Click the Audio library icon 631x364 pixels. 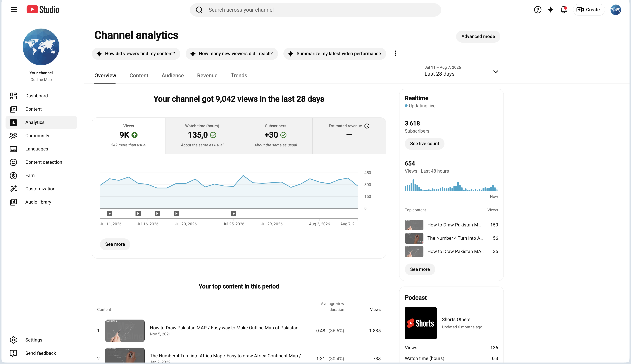coord(13,202)
